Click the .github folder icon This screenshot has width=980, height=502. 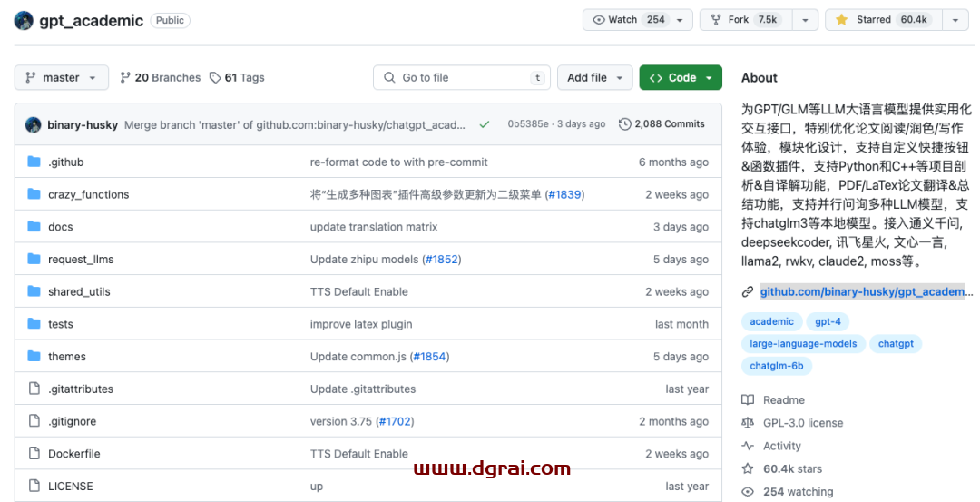(34, 162)
